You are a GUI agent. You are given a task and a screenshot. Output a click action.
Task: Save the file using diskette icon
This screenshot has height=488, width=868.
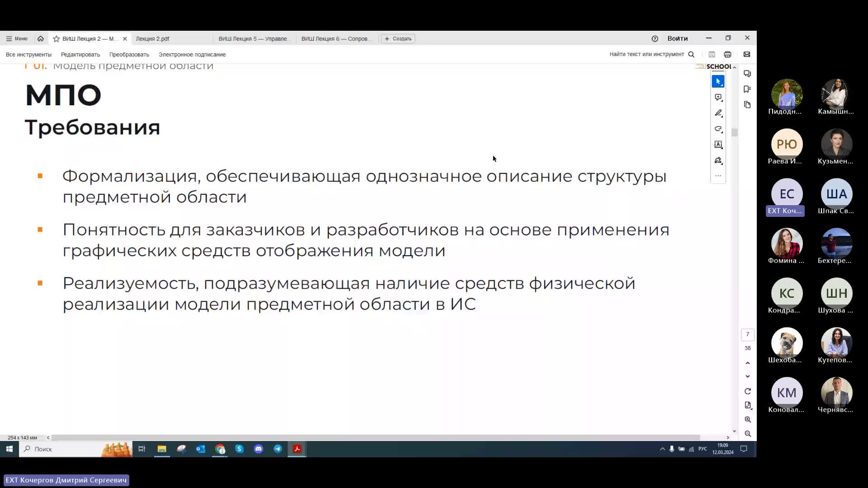coord(712,54)
